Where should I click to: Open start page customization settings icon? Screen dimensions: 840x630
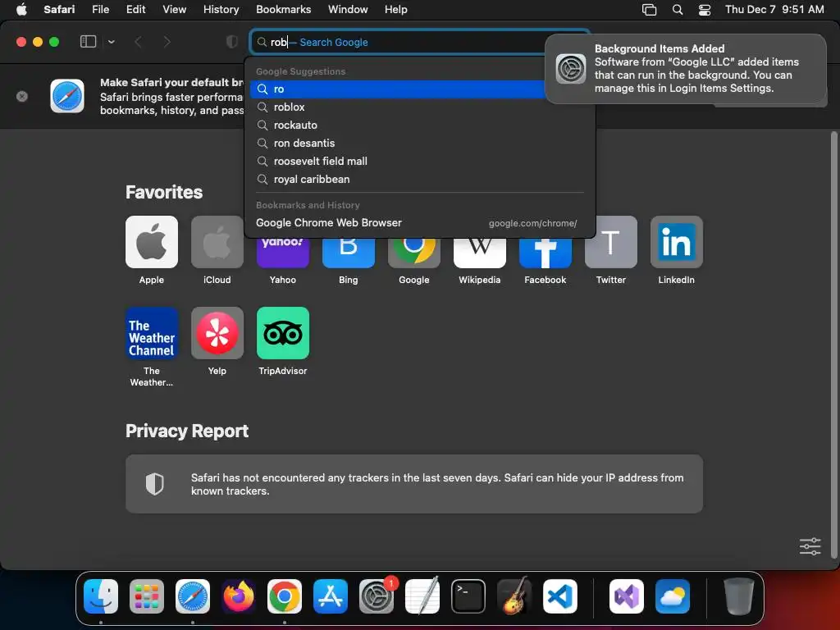[x=810, y=546]
